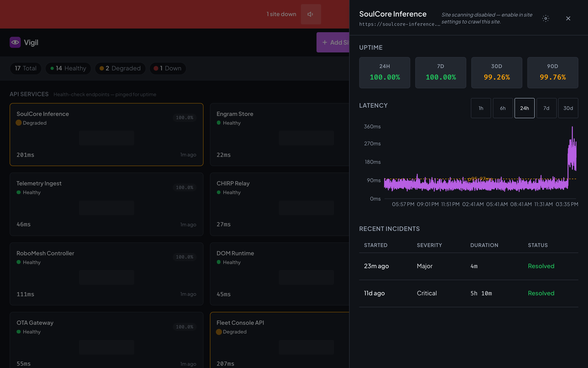Click the 1 site down banner text

281,14
